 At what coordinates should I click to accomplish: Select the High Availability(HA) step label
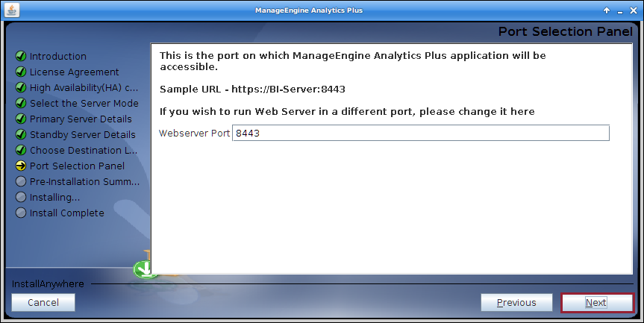coord(84,87)
